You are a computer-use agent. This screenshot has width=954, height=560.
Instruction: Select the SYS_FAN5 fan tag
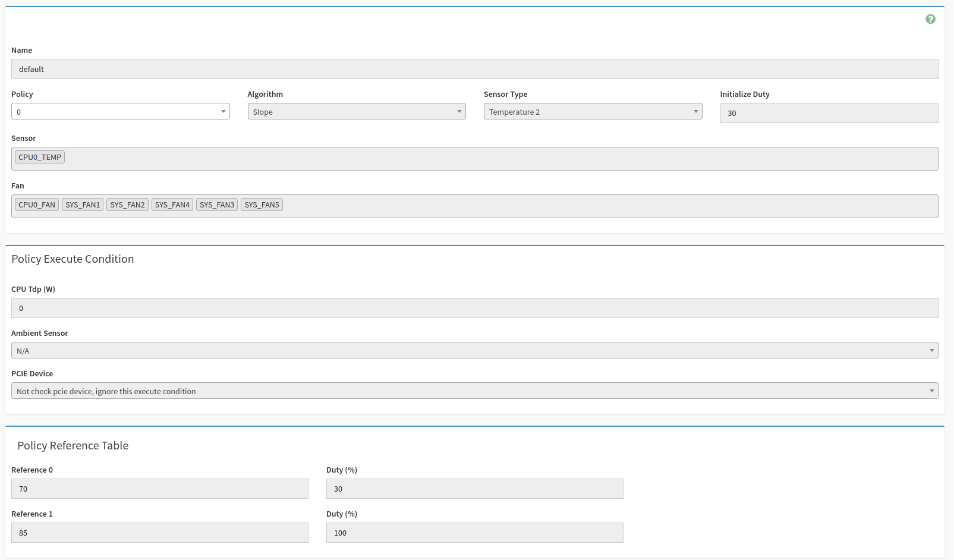point(262,205)
